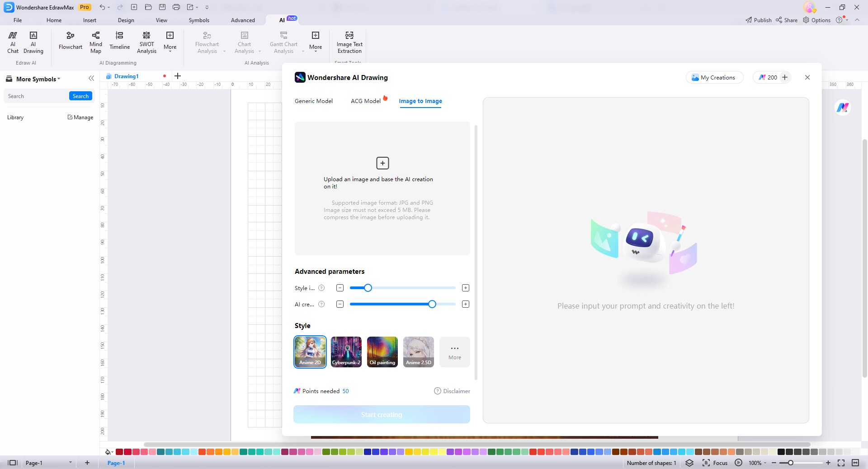Expand the More Symbols dropdown
The width and height of the screenshot is (868, 469).
59,79
